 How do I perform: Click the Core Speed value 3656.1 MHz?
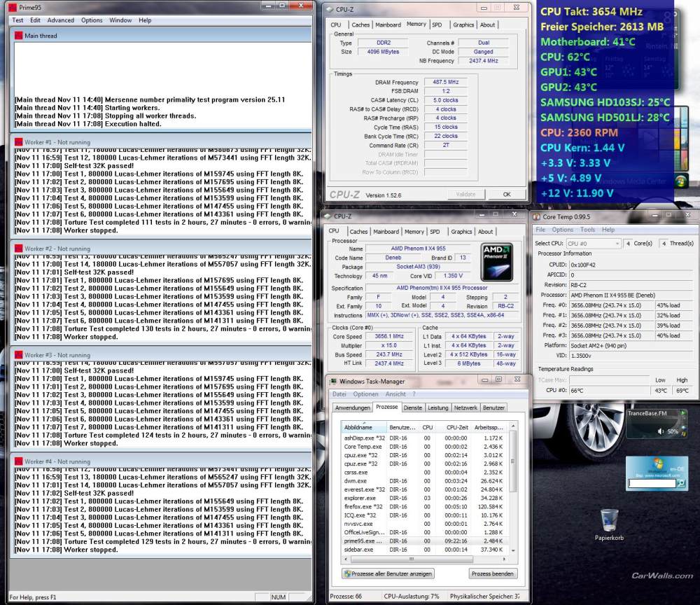pos(388,336)
